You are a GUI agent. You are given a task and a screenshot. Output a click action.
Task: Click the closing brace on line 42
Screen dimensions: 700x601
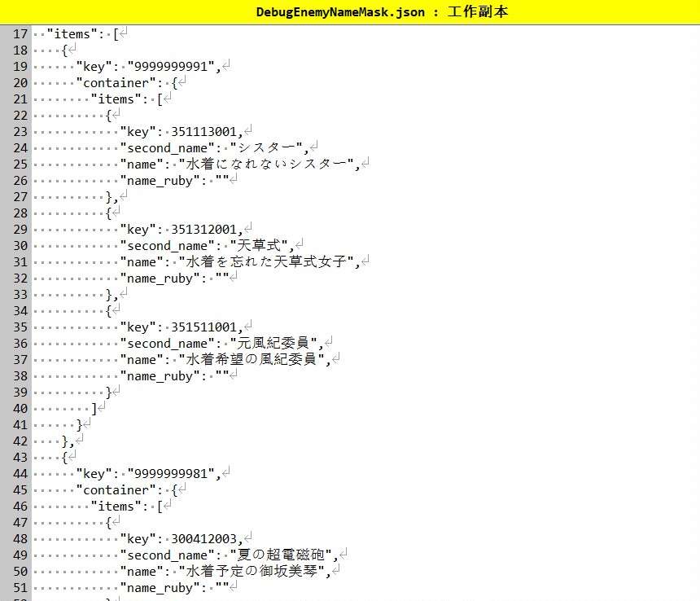point(64,441)
